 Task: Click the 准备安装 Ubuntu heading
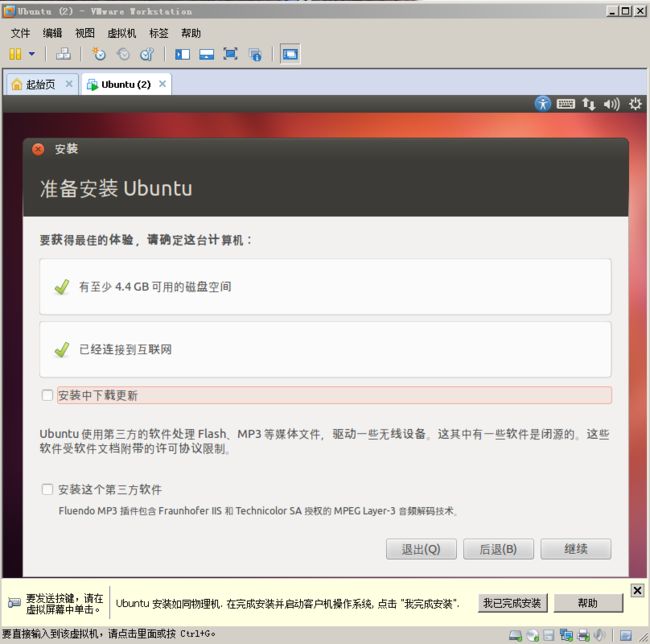(x=116, y=188)
